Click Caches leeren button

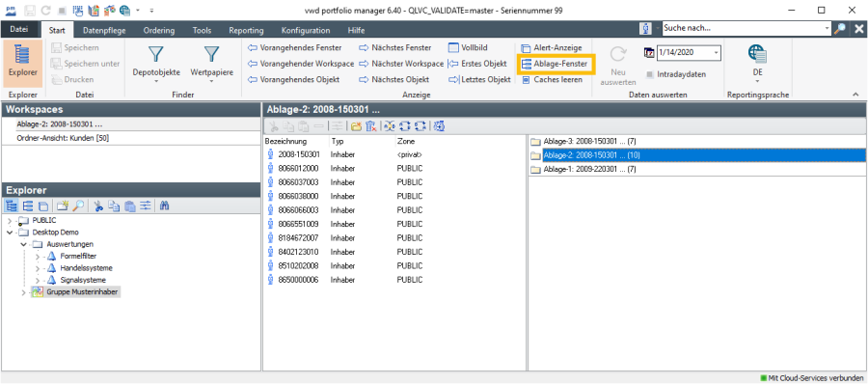coord(553,80)
